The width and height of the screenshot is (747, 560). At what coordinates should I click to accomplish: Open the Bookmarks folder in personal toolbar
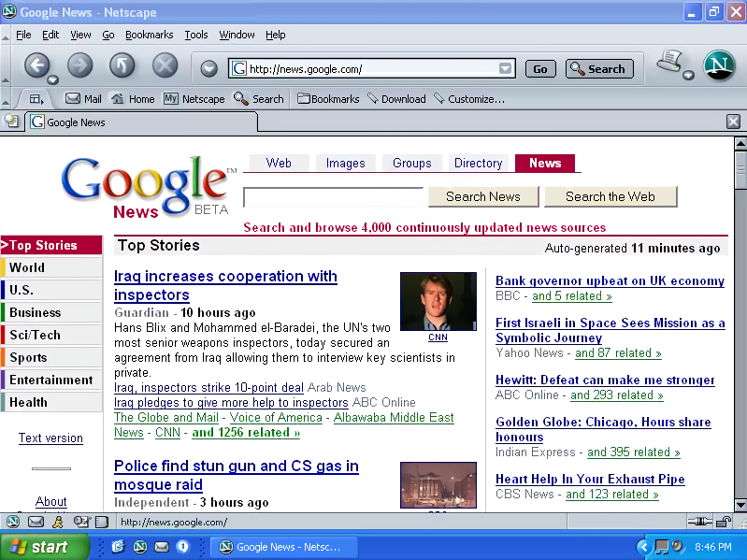(x=328, y=98)
